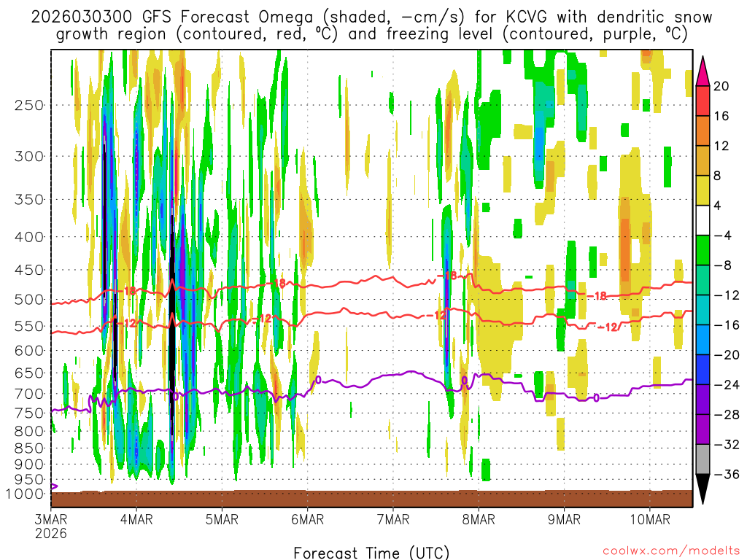
Task: Click the pink upward arrow atop the colorbar
Action: [x=703, y=71]
